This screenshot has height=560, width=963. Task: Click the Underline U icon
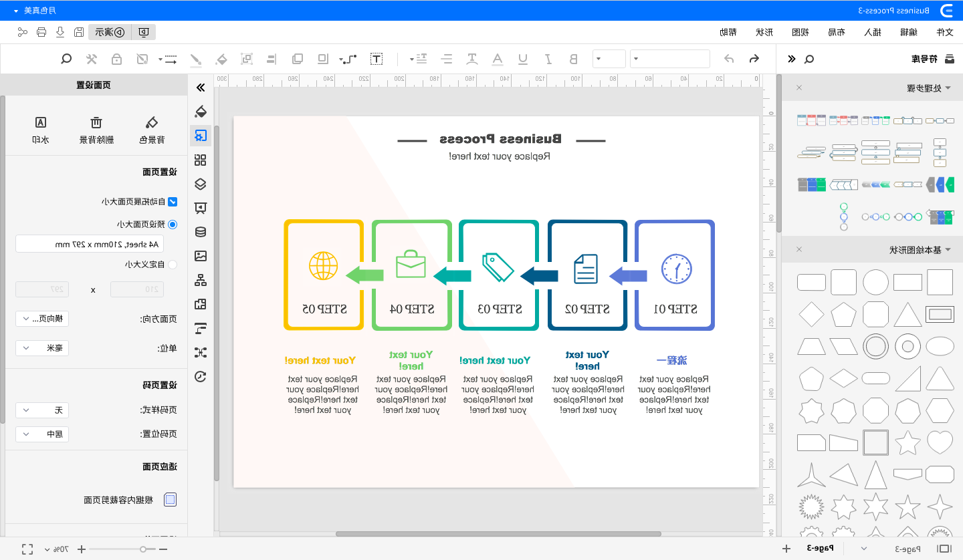(x=523, y=59)
